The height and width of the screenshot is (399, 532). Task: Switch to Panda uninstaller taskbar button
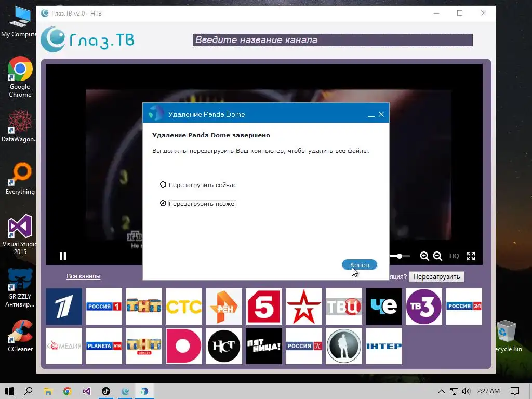(144, 391)
